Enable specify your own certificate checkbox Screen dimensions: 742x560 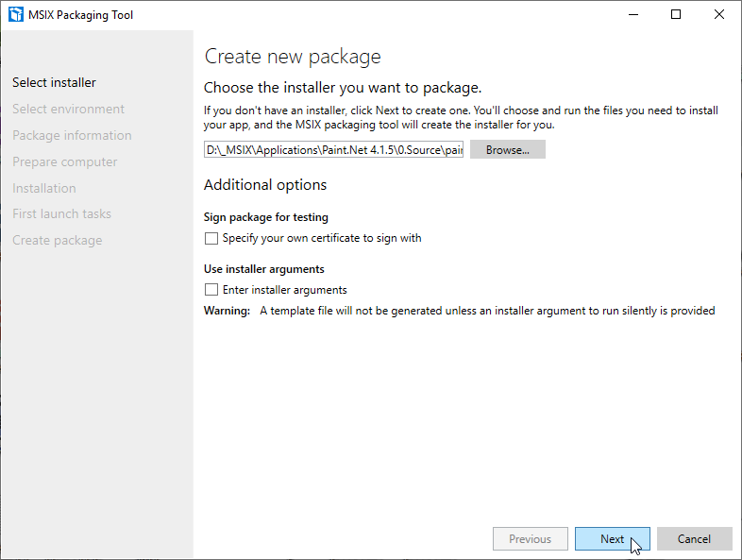click(x=211, y=239)
